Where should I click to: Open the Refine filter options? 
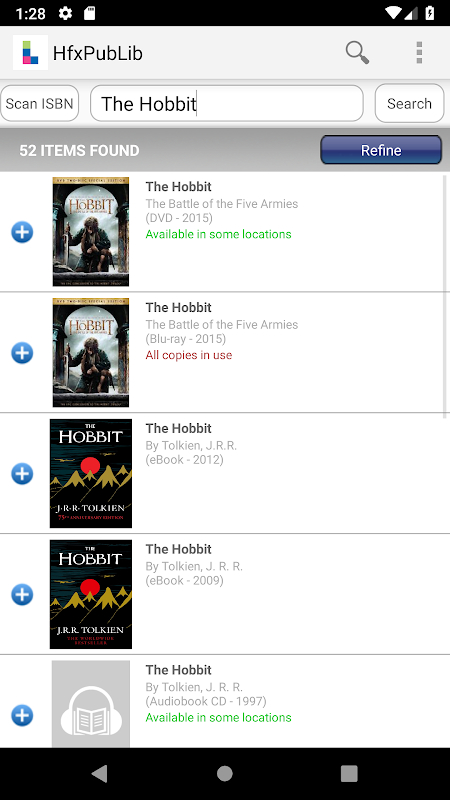pos(381,150)
